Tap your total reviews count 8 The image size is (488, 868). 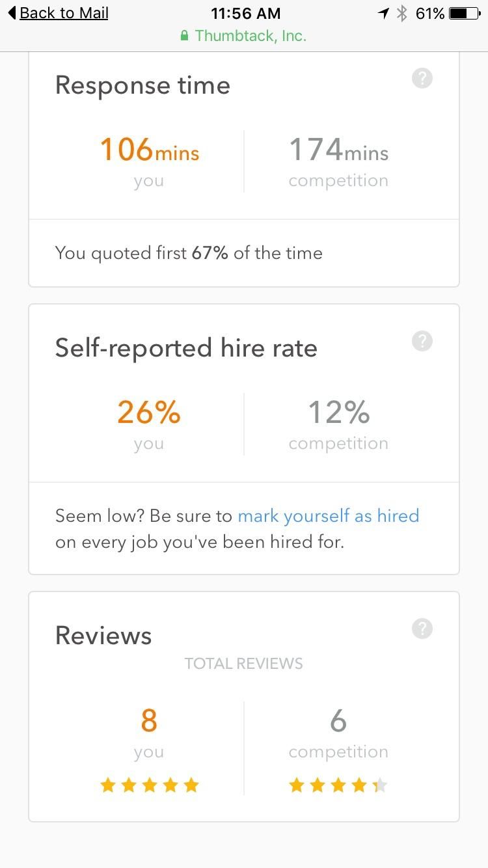point(149,721)
